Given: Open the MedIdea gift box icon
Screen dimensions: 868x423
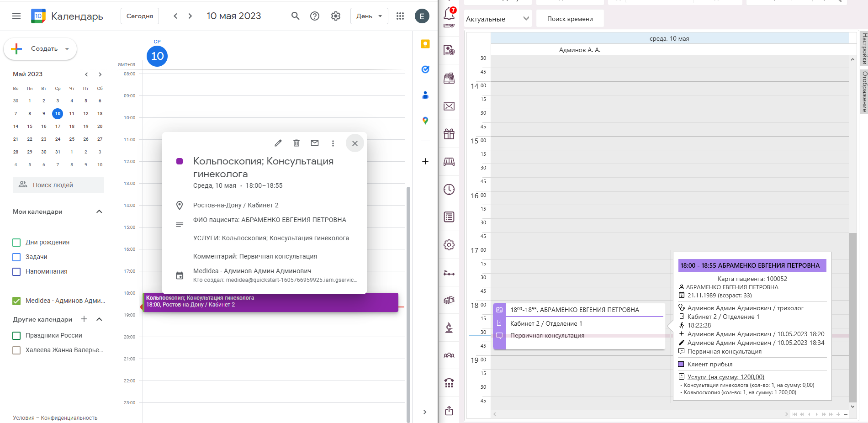Looking at the screenshot, I should point(449,134).
